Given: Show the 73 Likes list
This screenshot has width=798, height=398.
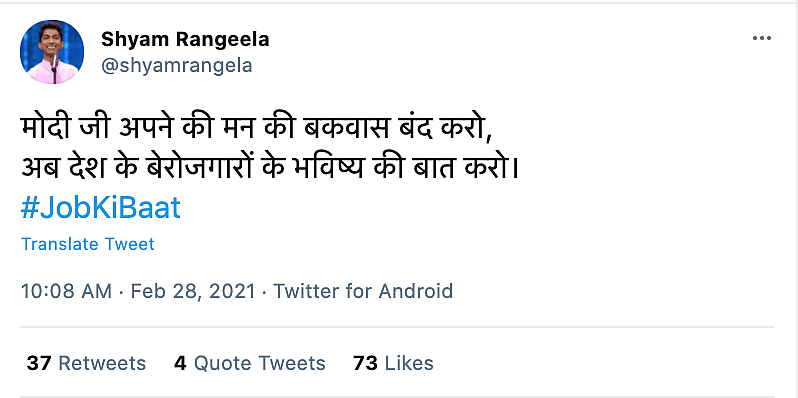Looking at the screenshot, I should click(x=393, y=363).
